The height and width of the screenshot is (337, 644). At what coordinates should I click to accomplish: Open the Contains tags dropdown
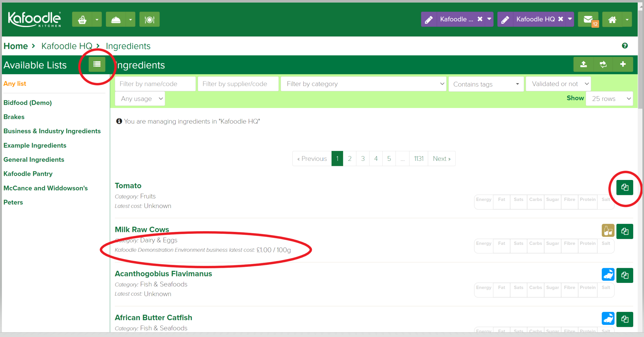[x=486, y=84]
